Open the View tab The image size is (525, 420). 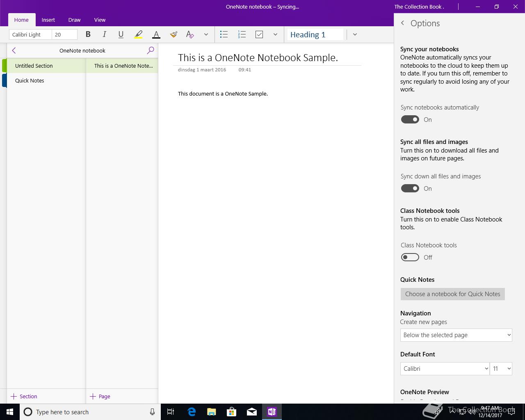pos(100,20)
